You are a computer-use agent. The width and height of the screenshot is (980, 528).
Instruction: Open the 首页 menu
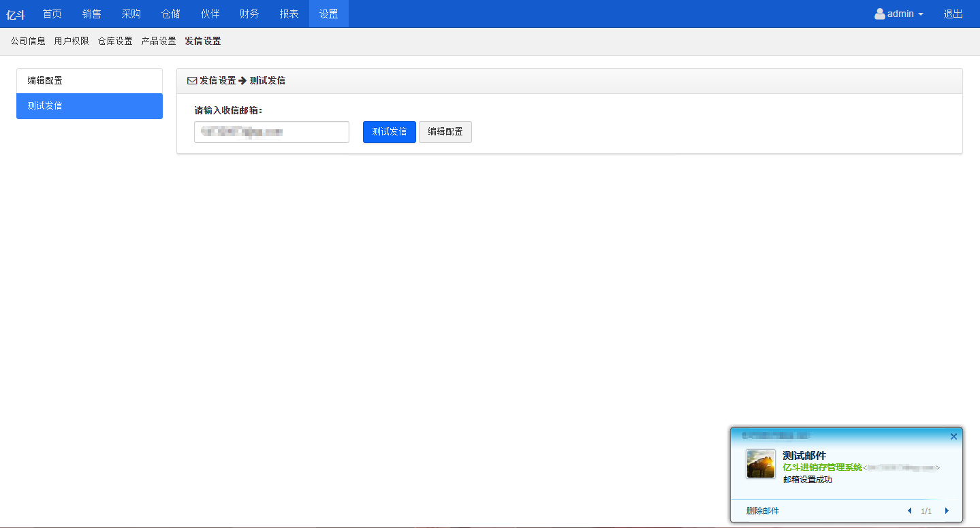(x=52, y=14)
